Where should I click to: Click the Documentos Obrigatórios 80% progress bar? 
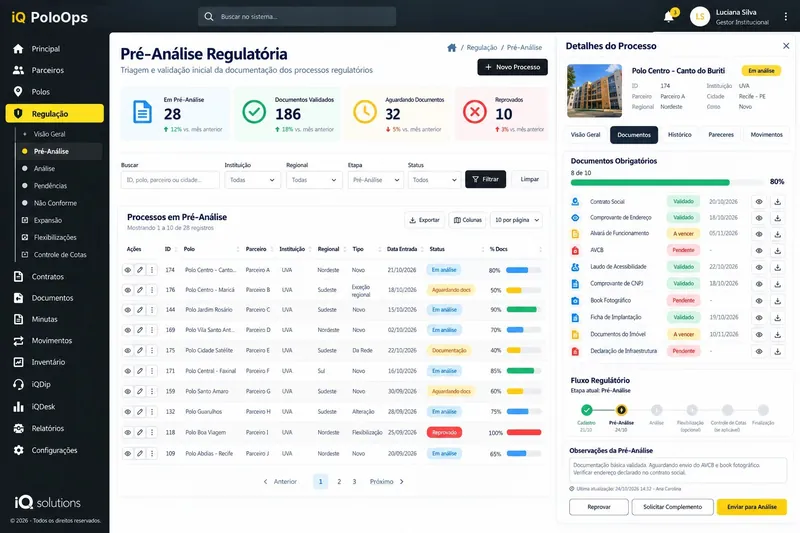pyautogui.click(x=667, y=182)
